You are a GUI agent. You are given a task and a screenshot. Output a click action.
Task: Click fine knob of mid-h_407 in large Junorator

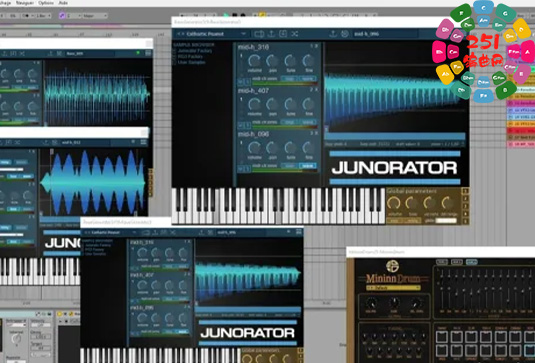pyautogui.click(x=308, y=104)
